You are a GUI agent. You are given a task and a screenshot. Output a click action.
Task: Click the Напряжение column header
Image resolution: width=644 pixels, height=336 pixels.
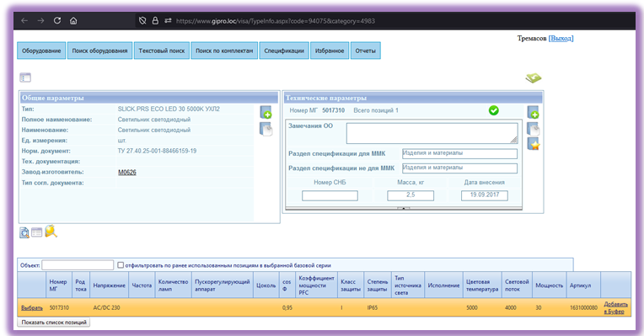point(110,285)
